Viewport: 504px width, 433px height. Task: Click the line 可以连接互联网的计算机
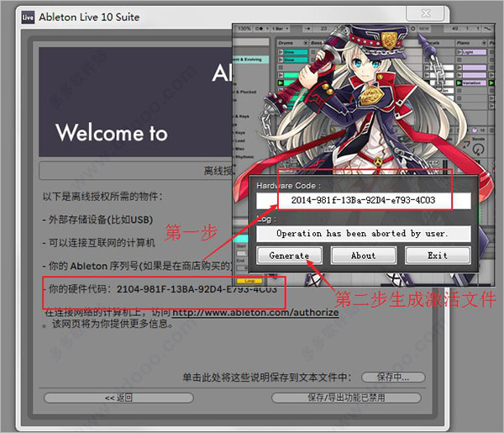[x=99, y=243]
